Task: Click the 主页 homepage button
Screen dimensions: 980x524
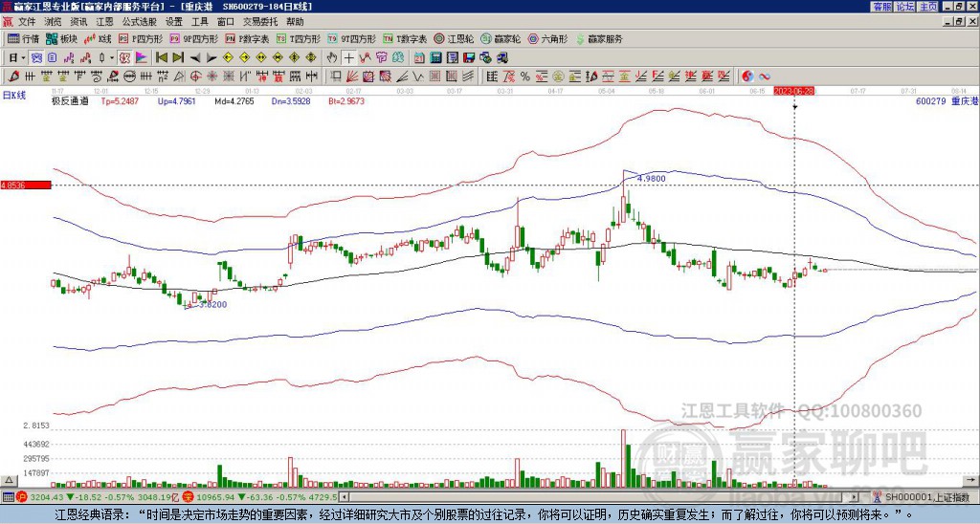Action: point(927,7)
